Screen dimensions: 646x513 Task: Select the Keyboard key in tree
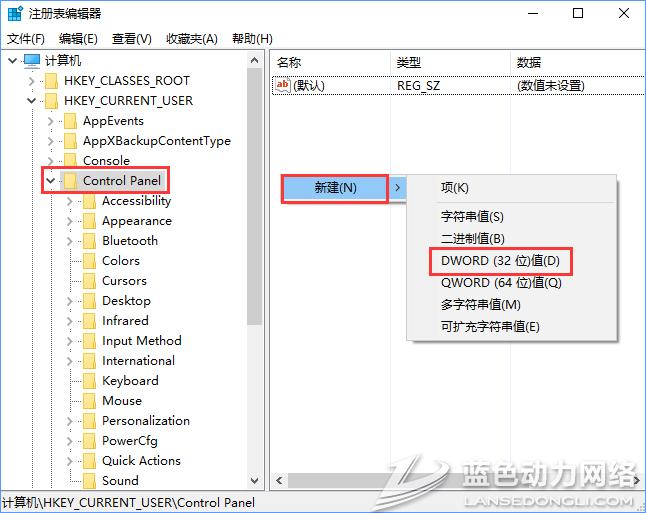tap(130, 381)
